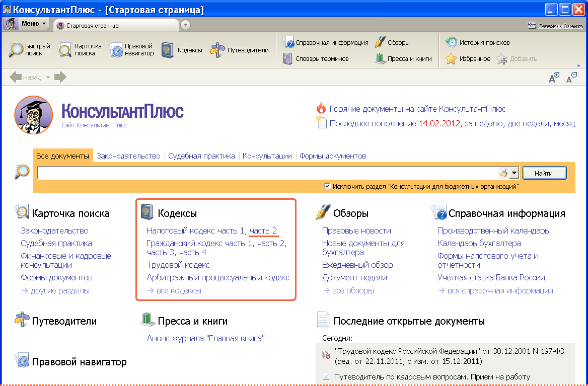Open the Меню dropdown

tap(33, 24)
